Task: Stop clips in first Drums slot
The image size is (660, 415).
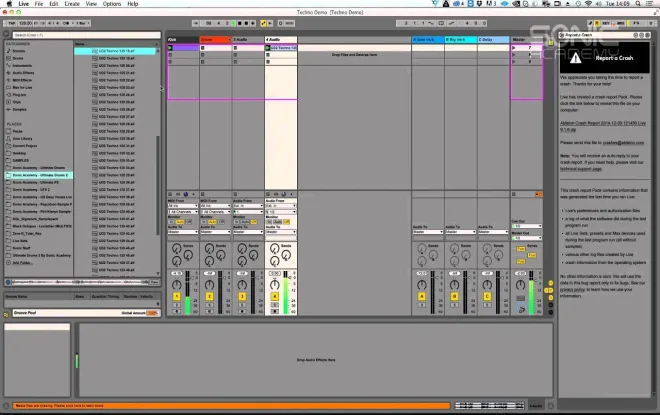Action: [x=202, y=48]
